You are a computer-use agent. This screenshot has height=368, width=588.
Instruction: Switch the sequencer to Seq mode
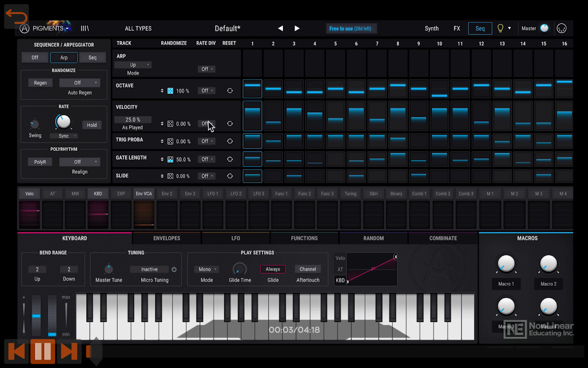[92, 57]
